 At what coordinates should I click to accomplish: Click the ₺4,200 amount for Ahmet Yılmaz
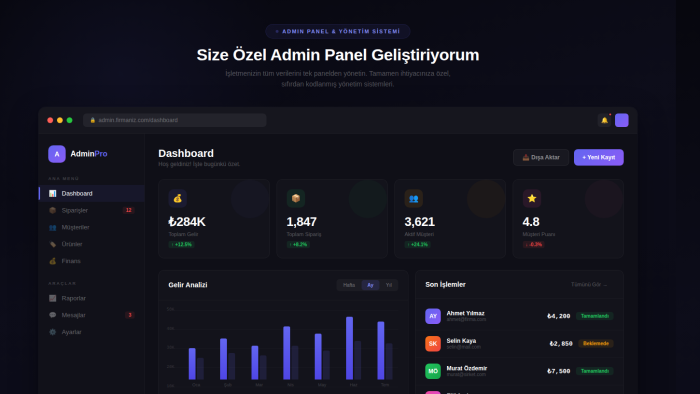click(x=558, y=316)
